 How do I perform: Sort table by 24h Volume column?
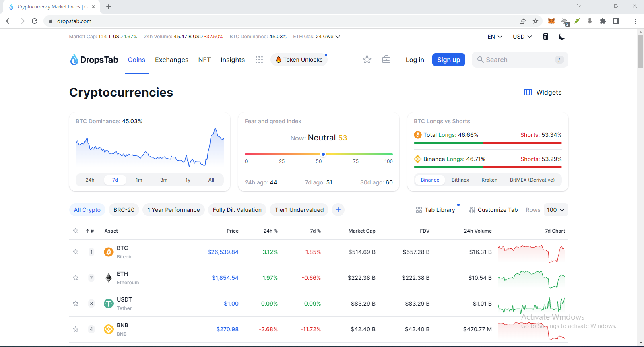tap(478, 231)
